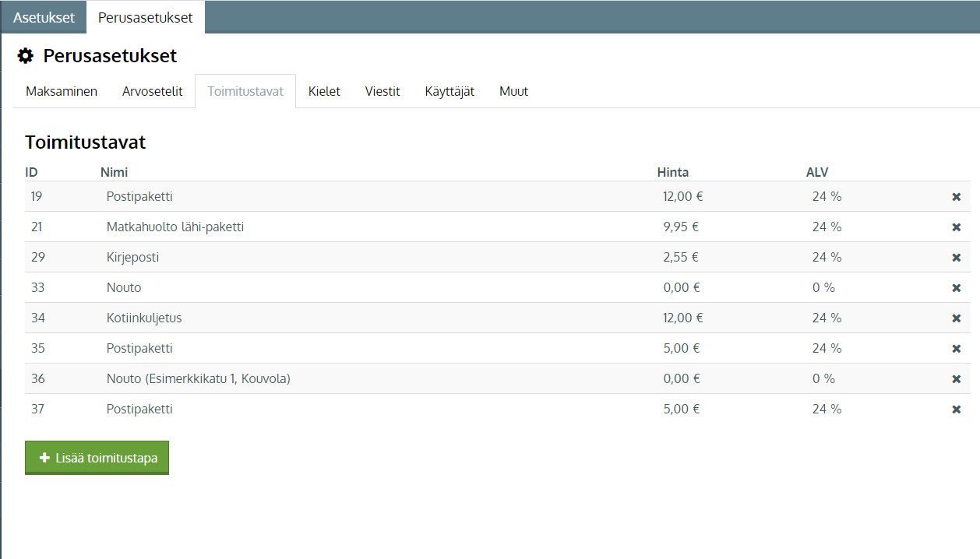980x559 pixels.
Task: Click the Perusasetukset gear icon
Action: (26, 56)
